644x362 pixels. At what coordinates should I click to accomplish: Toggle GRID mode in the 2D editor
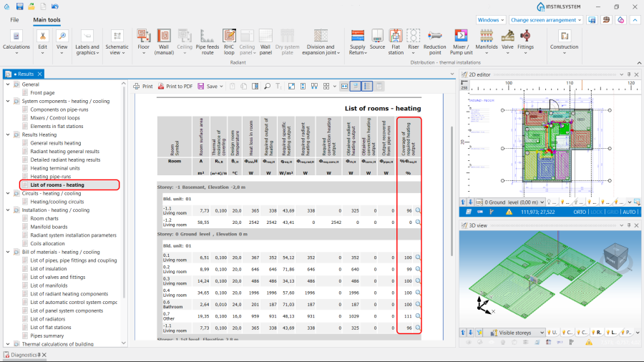613,212
